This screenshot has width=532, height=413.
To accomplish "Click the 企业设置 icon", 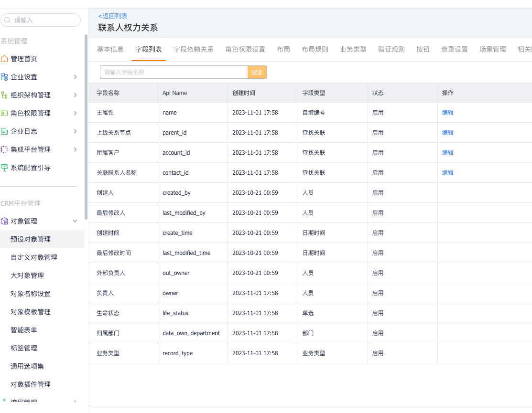I will click(4, 77).
